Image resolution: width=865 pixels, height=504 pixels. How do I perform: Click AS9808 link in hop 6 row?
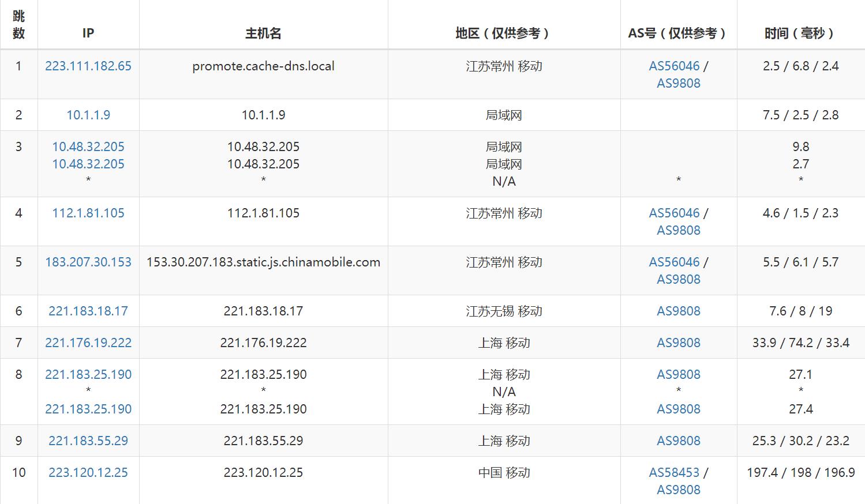(679, 311)
